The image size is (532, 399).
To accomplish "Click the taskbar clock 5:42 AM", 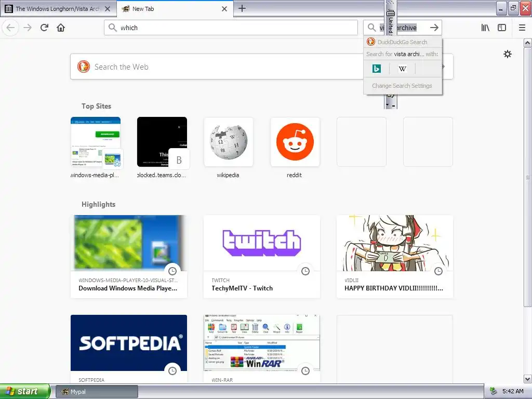I will (513, 392).
